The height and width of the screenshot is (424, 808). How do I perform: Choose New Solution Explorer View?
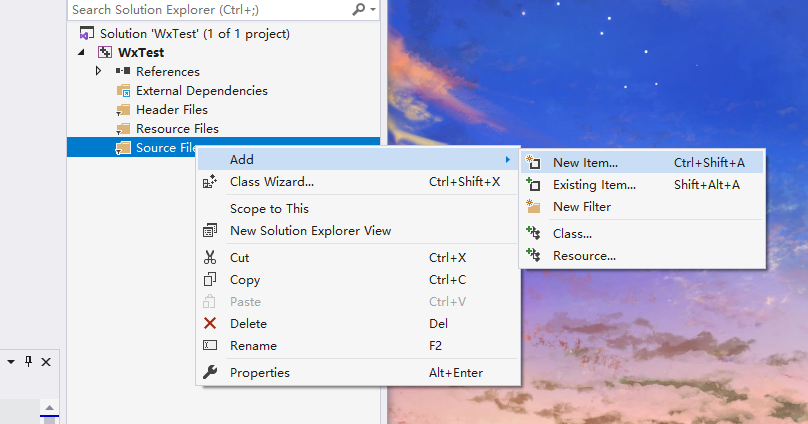click(357, 231)
